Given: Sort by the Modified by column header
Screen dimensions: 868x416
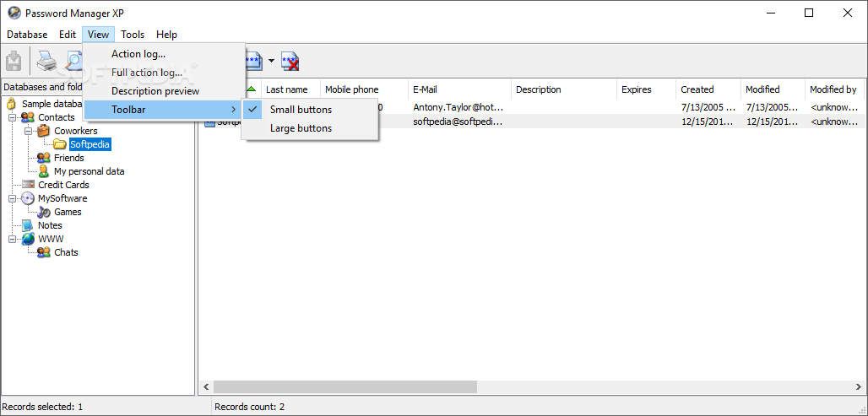Looking at the screenshot, I should (835, 89).
